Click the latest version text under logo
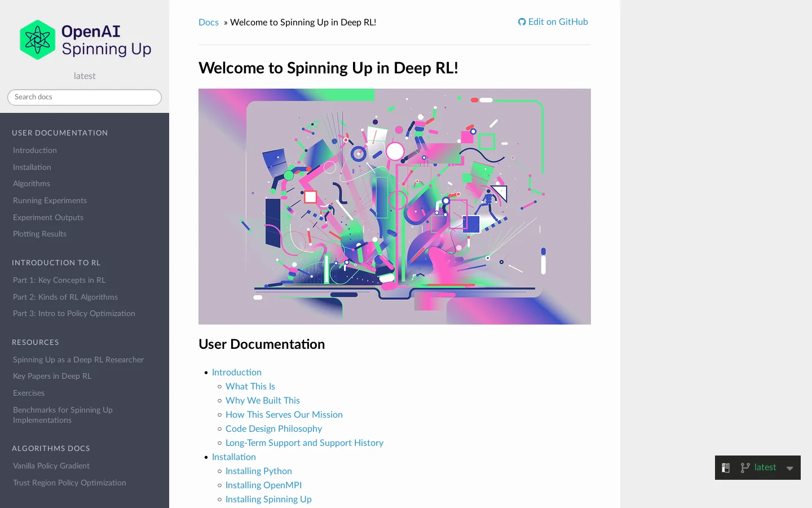The height and width of the screenshot is (508, 812). pyautogui.click(x=85, y=76)
